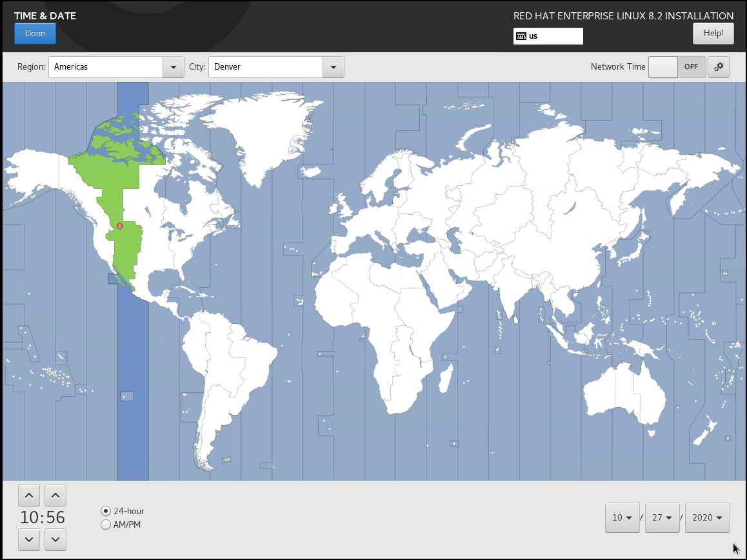Open the month dropdown showing 10
The image size is (747, 560).
(x=622, y=517)
